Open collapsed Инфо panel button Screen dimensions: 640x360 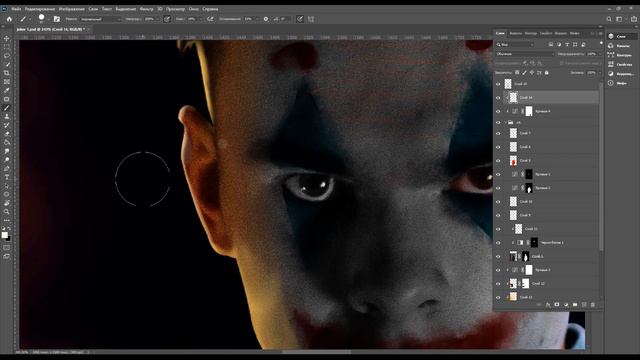pos(620,83)
